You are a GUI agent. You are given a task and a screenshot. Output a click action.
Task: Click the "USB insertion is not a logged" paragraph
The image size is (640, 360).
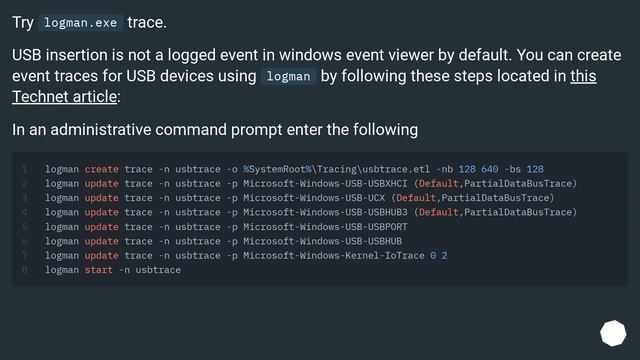[317, 76]
